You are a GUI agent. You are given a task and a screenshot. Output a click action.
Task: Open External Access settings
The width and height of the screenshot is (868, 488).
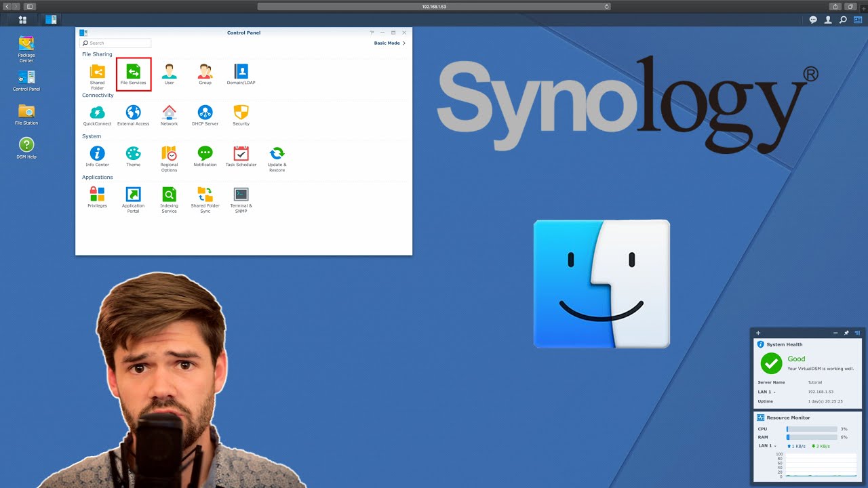134,115
